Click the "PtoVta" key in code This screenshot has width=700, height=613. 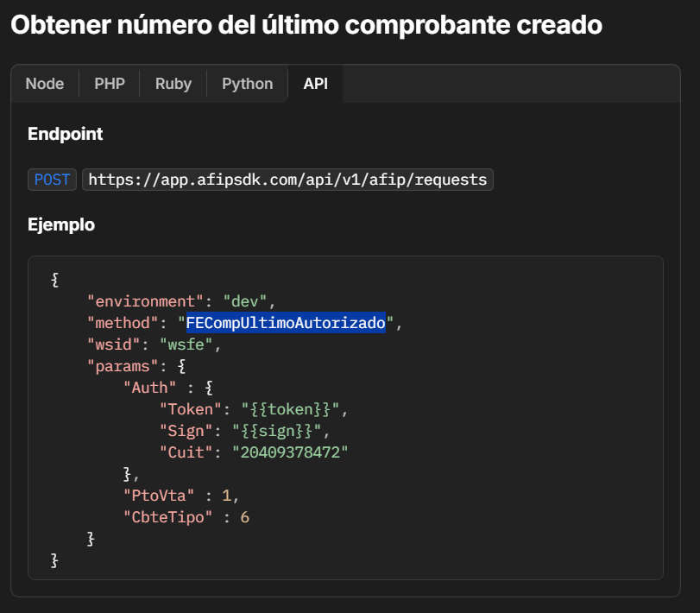click(160, 495)
